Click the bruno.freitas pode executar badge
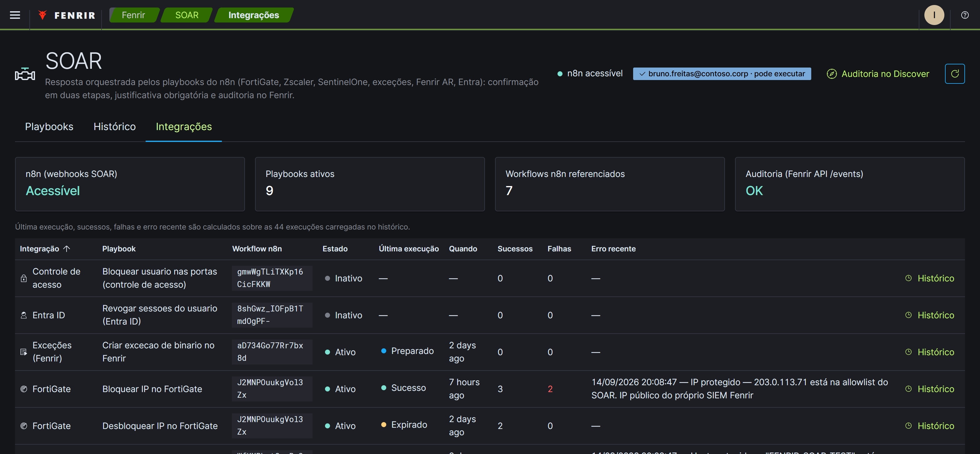The height and width of the screenshot is (454, 980). (722, 74)
